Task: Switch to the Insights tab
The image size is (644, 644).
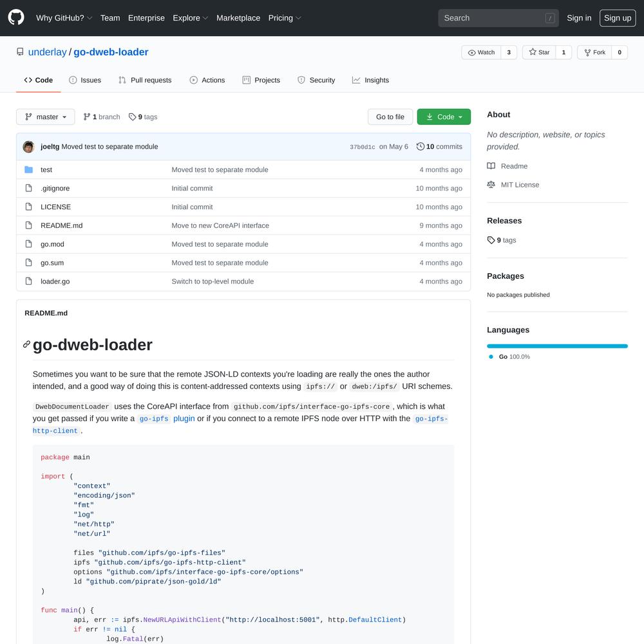Action: (x=370, y=80)
